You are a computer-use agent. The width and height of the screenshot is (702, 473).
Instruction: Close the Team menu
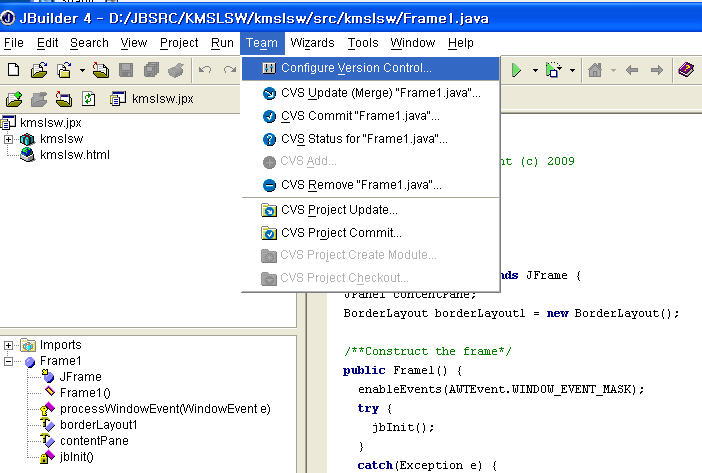click(x=262, y=43)
